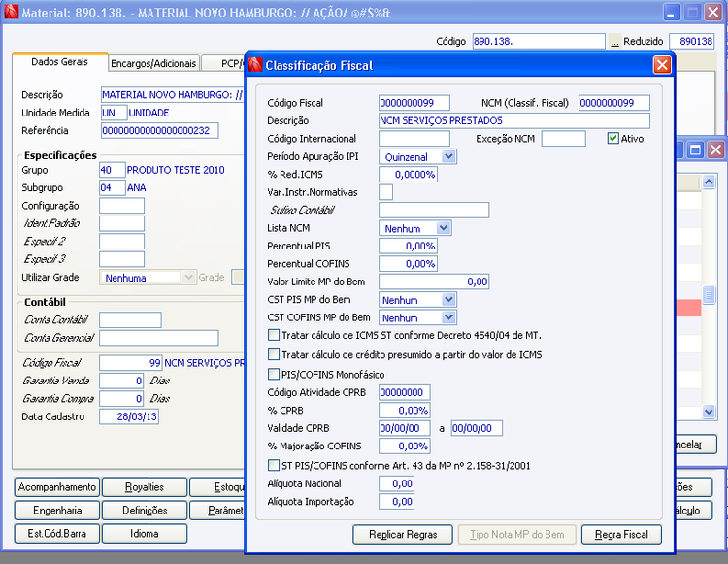Enable ICMS ST Decreto 4540/04 de MT option
728x564 pixels.
(x=274, y=335)
